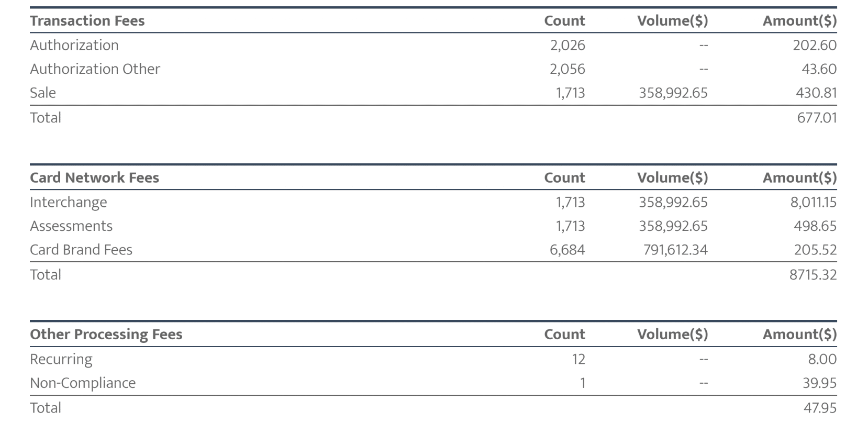The image size is (868, 445).
Task: Click the Card Network Fees heading
Action: pyautogui.click(x=94, y=177)
